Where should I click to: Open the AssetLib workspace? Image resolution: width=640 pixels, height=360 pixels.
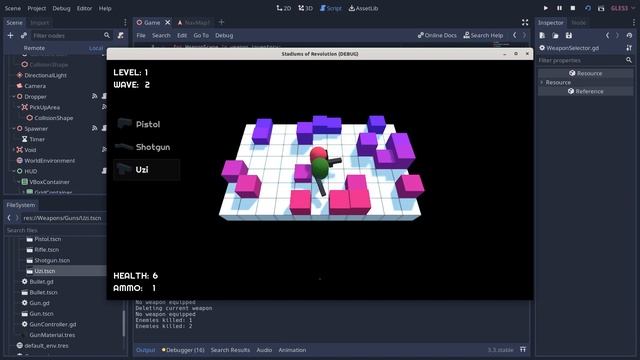pyautogui.click(x=363, y=8)
